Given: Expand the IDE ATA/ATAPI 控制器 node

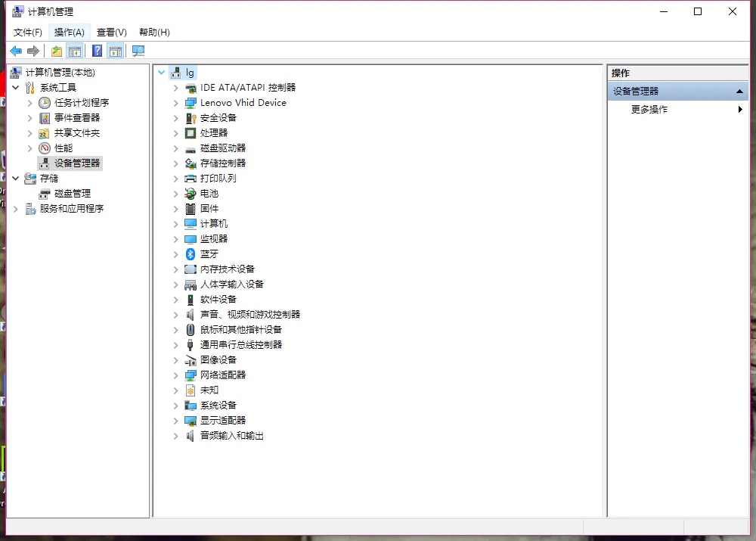Looking at the screenshot, I should (x=175, y=87).
